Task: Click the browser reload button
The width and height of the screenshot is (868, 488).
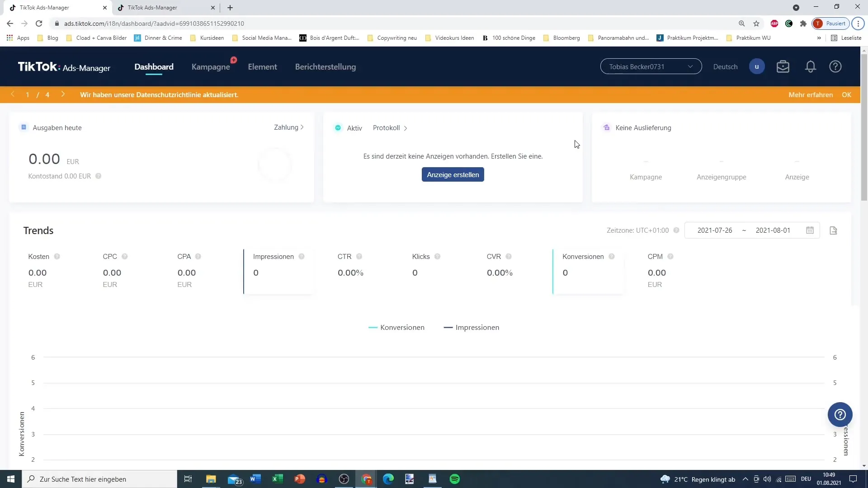Action: [x=39, y=23]
